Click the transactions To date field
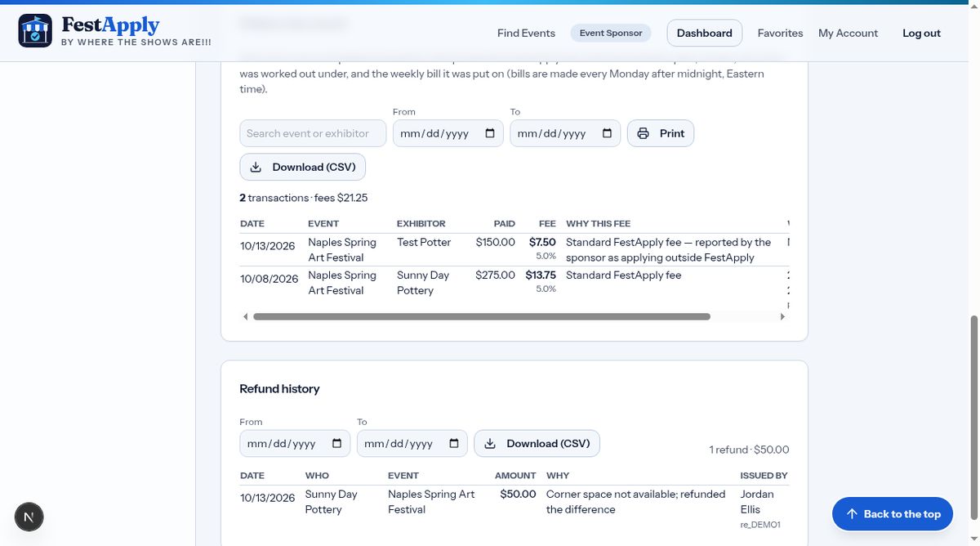Image resolution: width=980 pixels, height=546 pixels. 565,133
